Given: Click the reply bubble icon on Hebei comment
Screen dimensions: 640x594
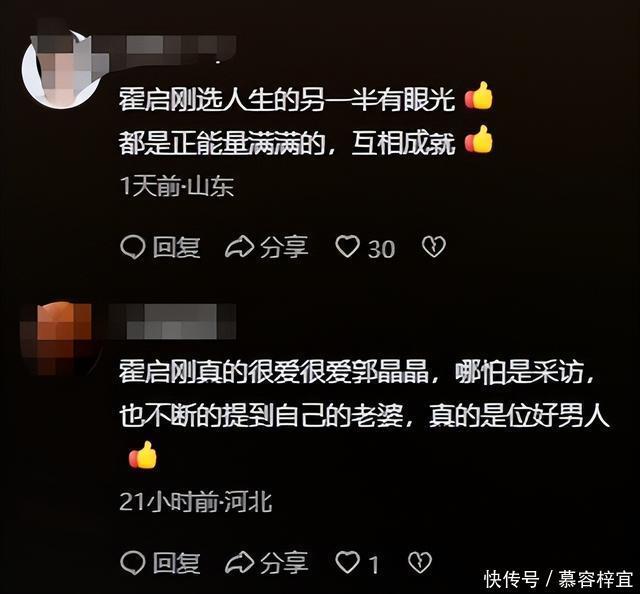Looking at the screenshot, I should pos(133,563).
